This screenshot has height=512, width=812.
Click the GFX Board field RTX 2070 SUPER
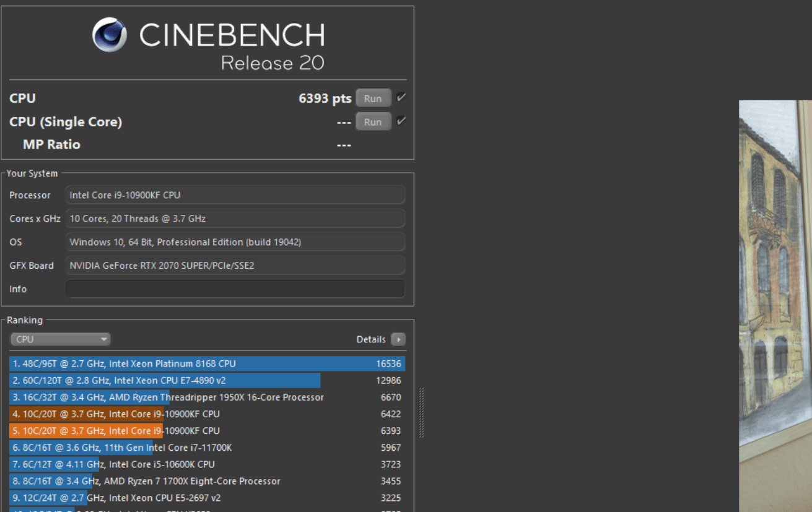tap(235, 266)
